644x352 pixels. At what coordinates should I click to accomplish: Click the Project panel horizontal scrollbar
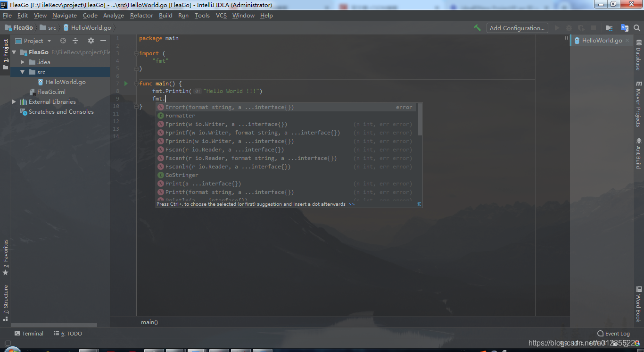point(54,325)
